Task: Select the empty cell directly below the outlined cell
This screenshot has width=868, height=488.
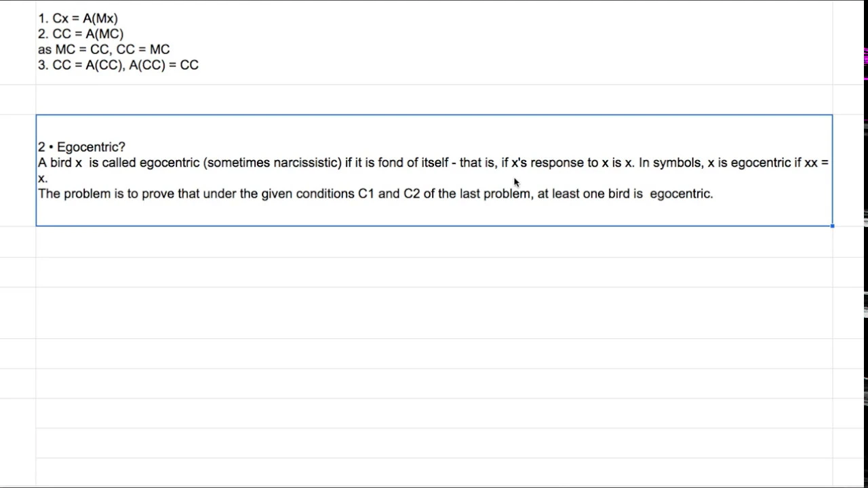Action: point(434,242)
